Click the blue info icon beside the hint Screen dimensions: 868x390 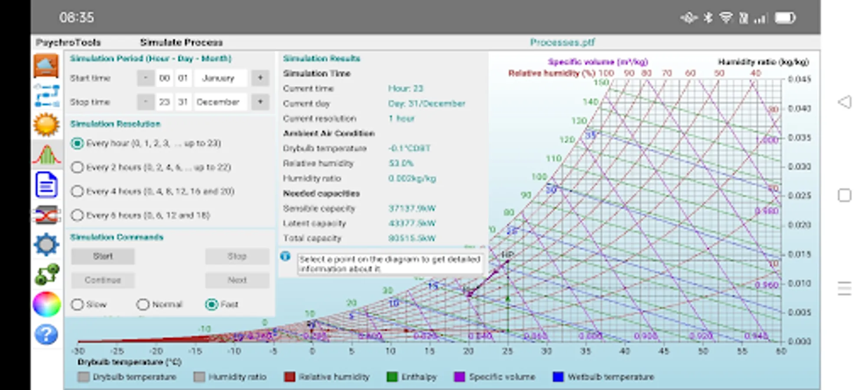coord(285,256)
